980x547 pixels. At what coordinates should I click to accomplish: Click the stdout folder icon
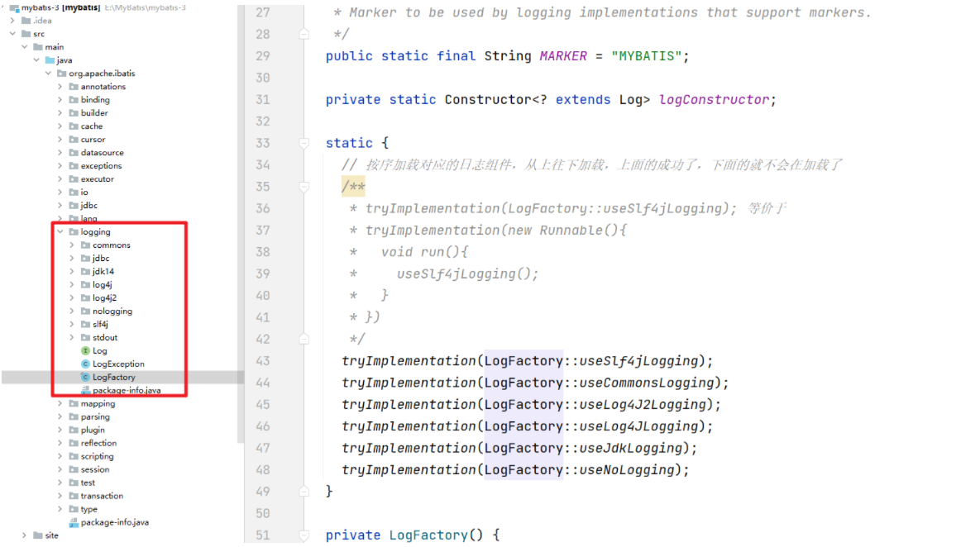click(x=86, y=338)
